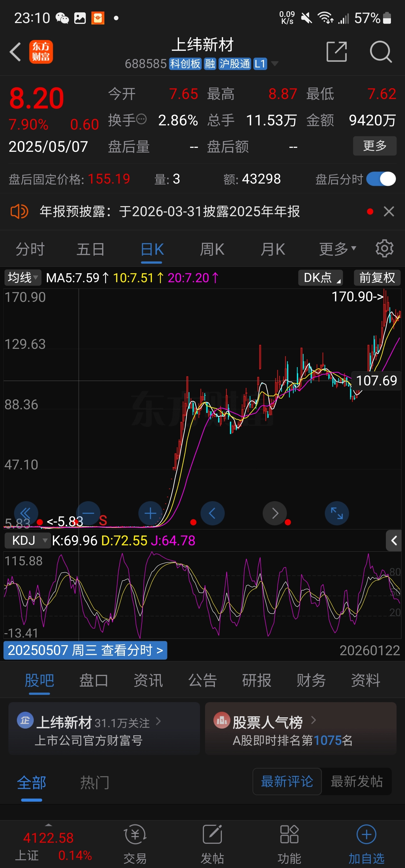Expand the 更多 chart period dropdown
The width and height of the screenshot is (405, 868).
click(x=337, y=249)
